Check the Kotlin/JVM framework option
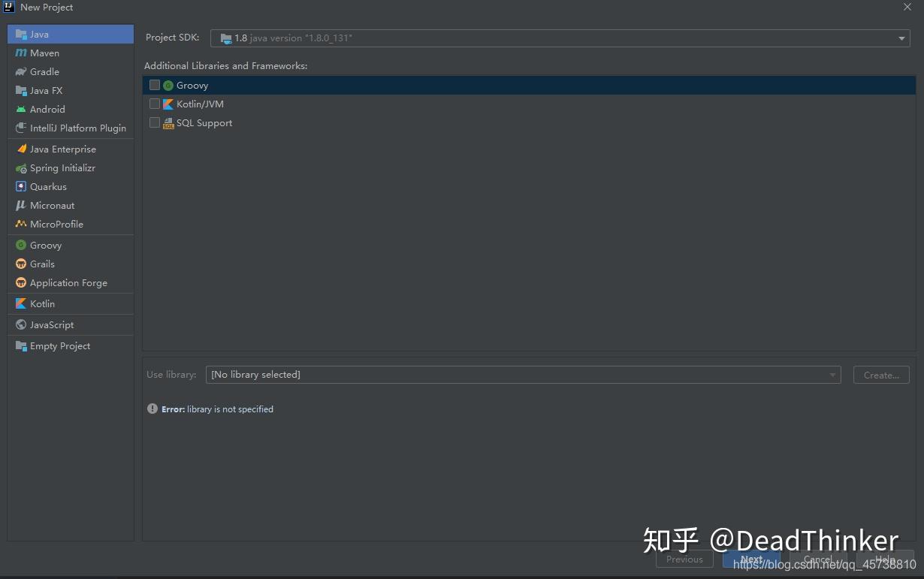The width and height of the screenshot is (924, 579). (x=155, y=104)
